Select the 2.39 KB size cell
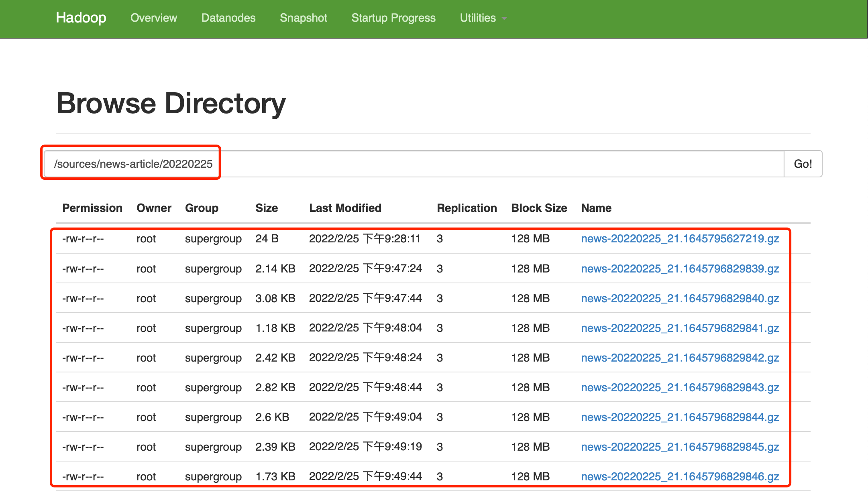868x492 pixels. tap(275, 447)
